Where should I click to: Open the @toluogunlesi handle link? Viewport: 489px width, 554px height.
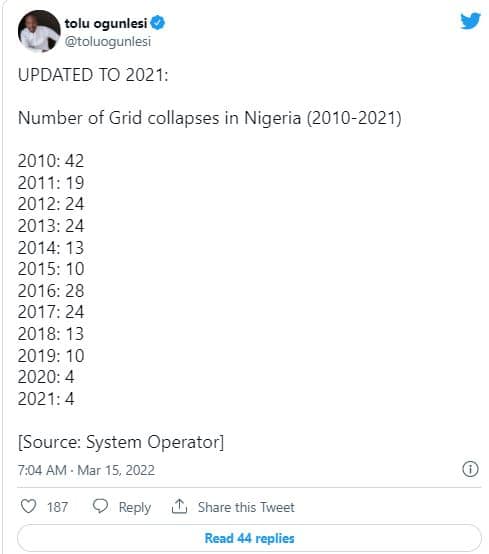click(x=108, y=41)
